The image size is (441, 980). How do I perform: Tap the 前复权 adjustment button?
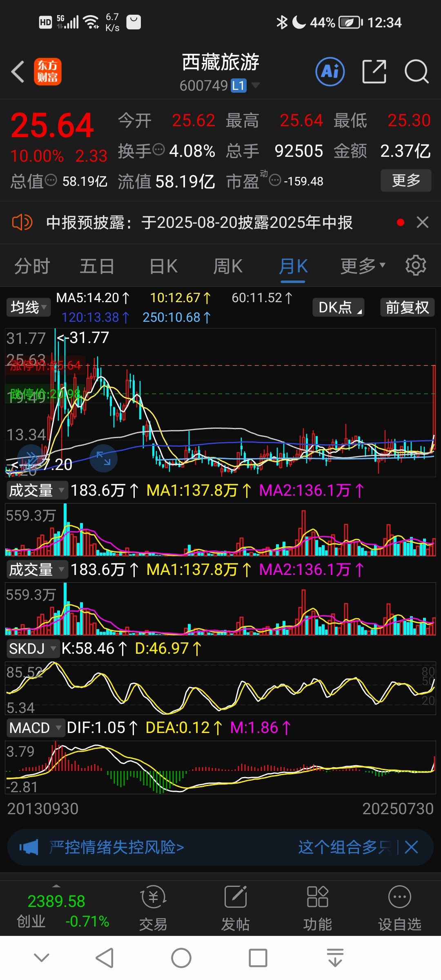click(407, 307)
